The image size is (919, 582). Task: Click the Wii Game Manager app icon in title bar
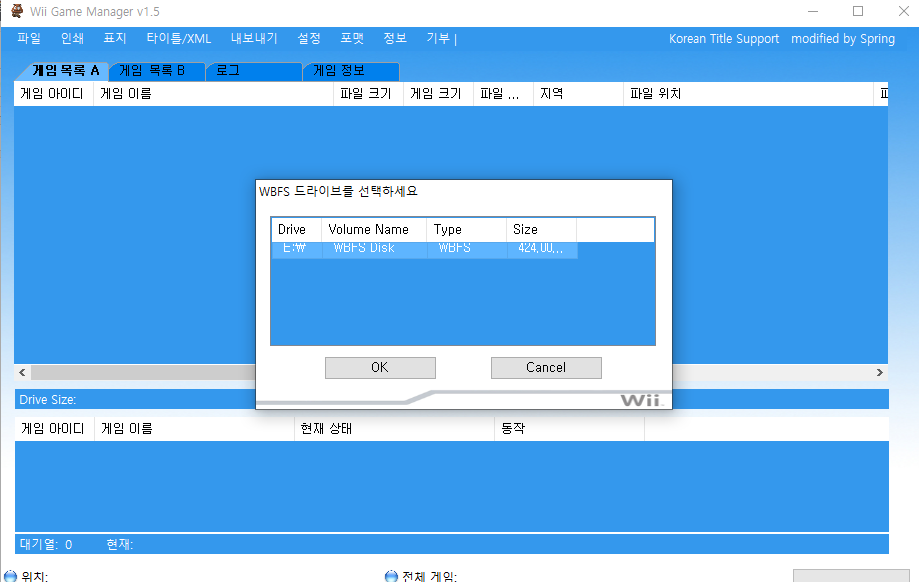coord(17,11)
